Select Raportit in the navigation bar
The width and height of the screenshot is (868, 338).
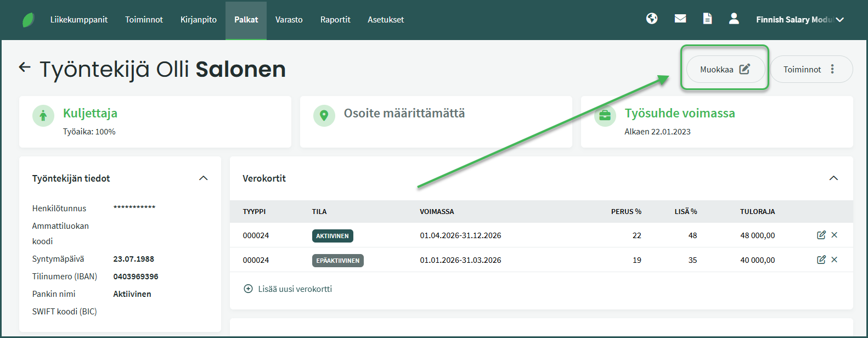click(x=335, y=20)
